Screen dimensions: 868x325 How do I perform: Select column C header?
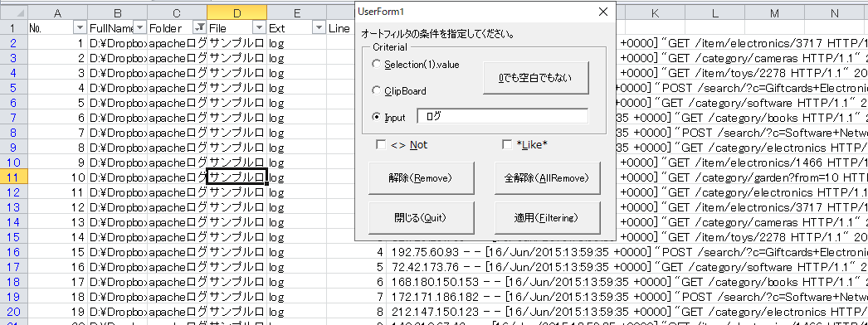click(177, 12)
